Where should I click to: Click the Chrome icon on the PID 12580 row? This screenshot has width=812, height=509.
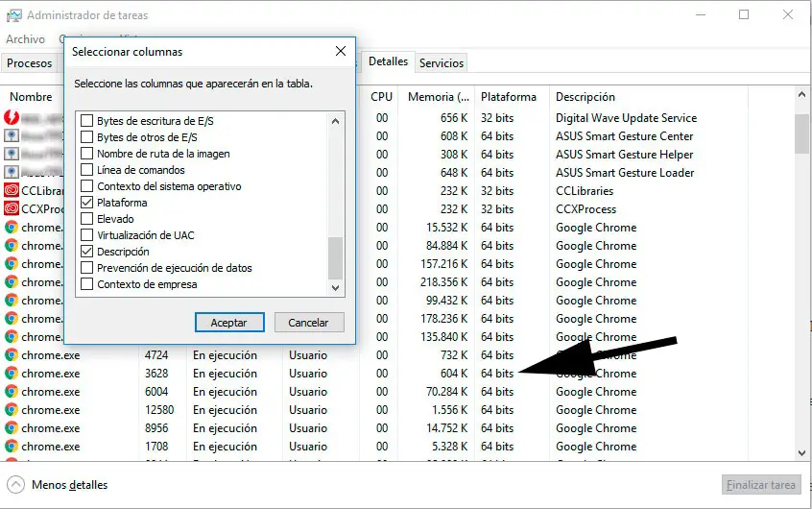[x=12, y=409]
